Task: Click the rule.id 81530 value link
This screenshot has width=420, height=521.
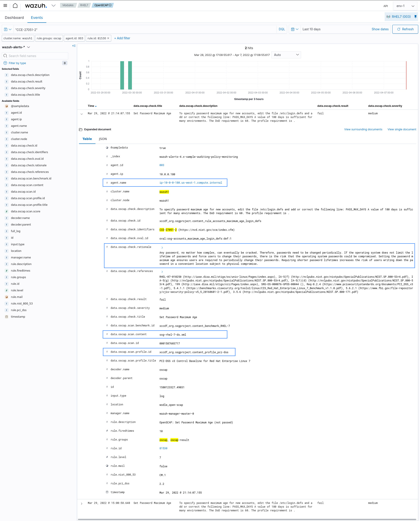Action: coord(163,448)
